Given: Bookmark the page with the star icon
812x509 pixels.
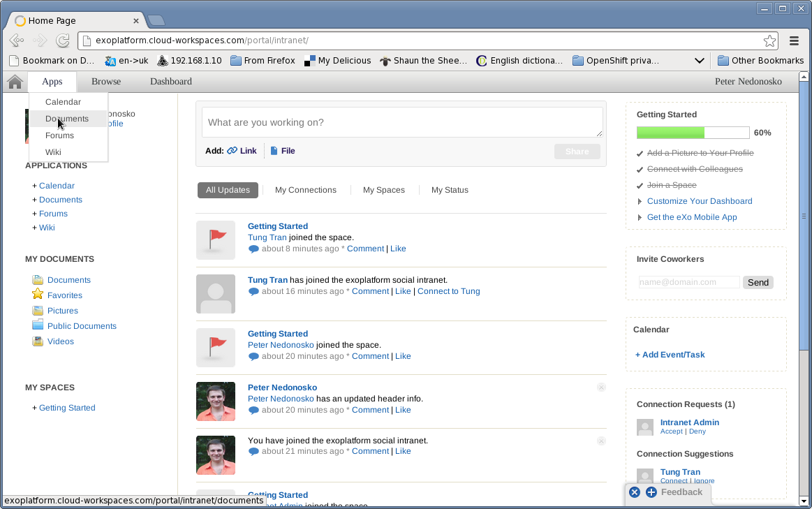Looking at the screenshot, I should (769, 40).
